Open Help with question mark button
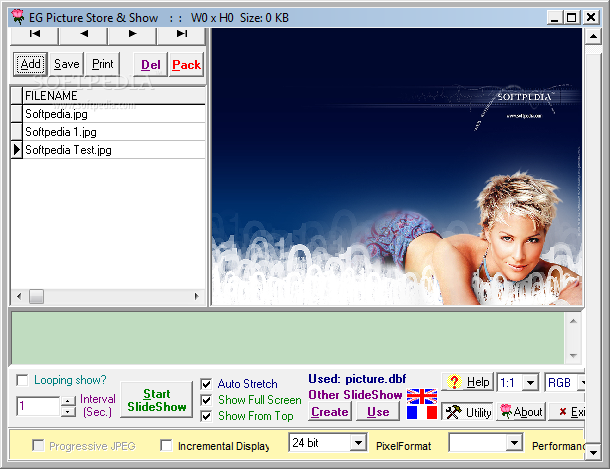This screenshot has width=610, height=469. coord(468,382)
